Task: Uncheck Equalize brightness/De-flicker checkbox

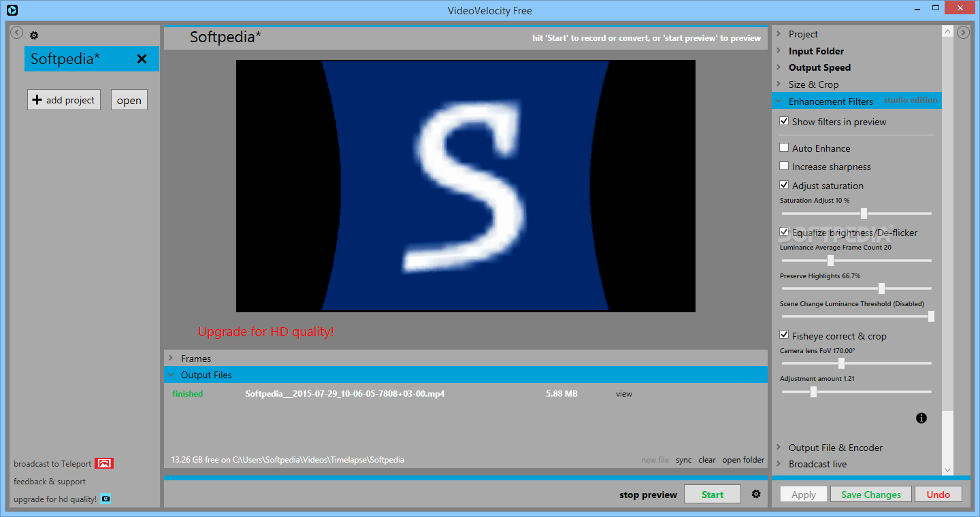Action: pyautogui.click(x=784, y=232)
